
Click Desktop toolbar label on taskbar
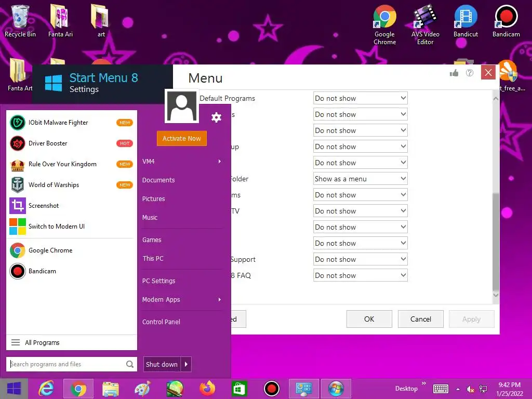pos(406,389)
